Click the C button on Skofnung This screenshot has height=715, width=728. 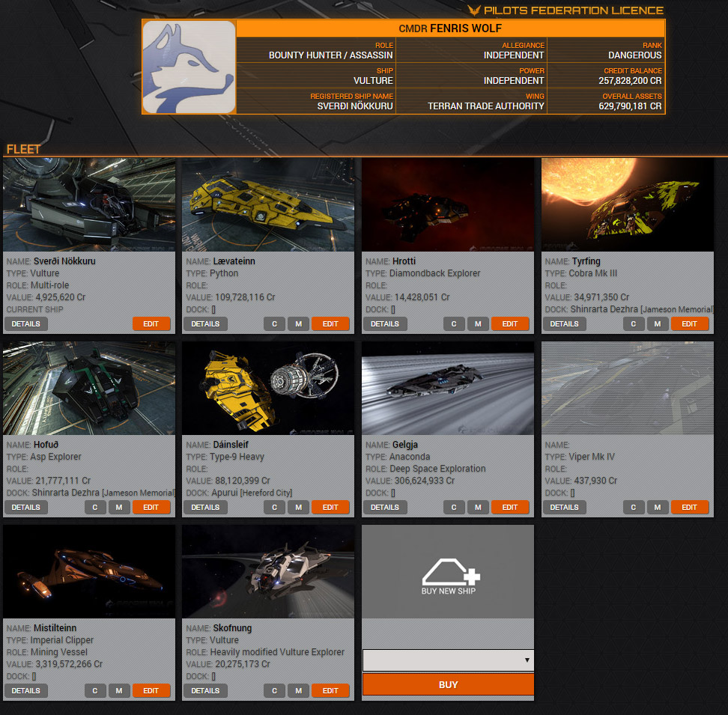tap(274, 690)
